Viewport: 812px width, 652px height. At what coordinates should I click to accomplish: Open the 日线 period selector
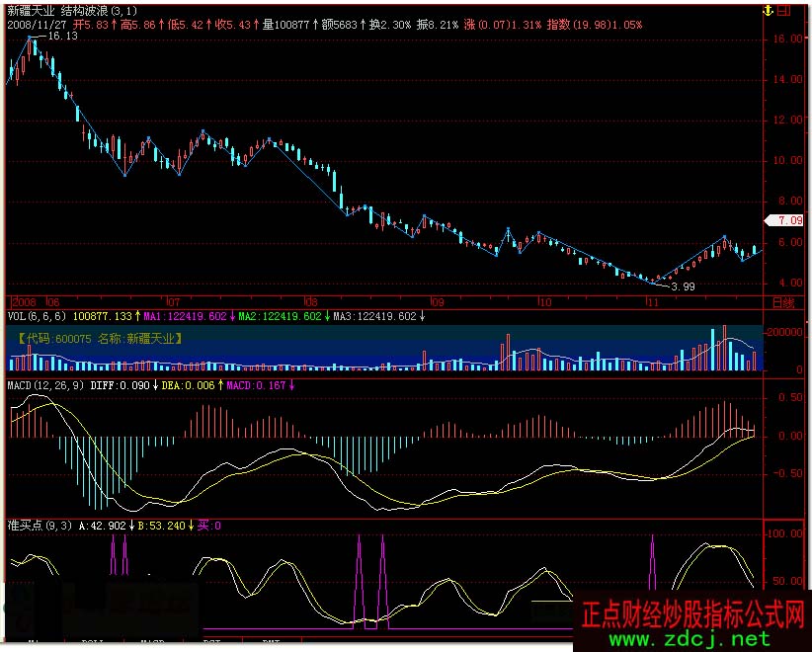(782, 301)
